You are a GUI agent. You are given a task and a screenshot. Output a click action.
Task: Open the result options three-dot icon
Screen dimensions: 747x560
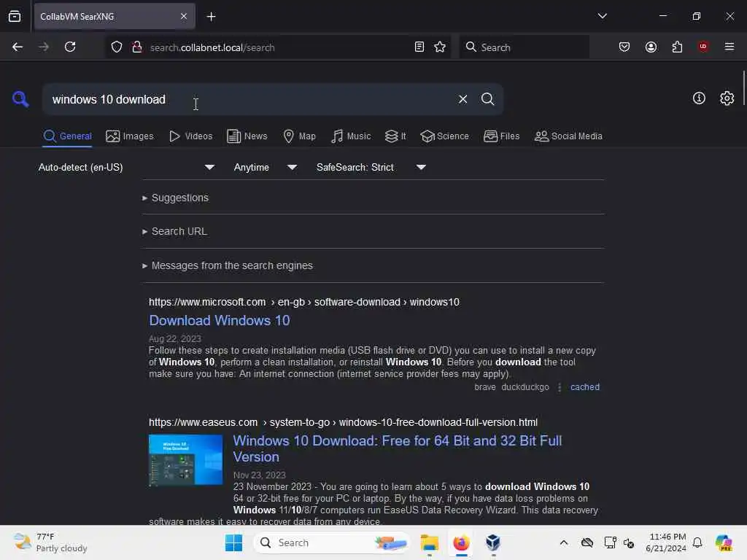point(560,387)
